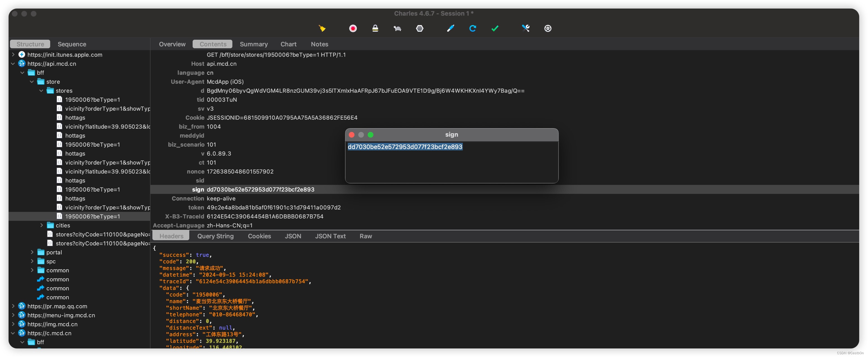Select the Cookies sub-tab
Viewport: 868px width, 357px height.
tap(259, 236)
